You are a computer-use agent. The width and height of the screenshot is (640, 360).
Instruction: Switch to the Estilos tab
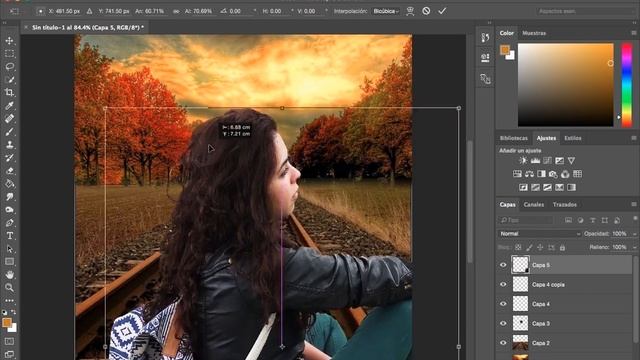click(573, 138)
